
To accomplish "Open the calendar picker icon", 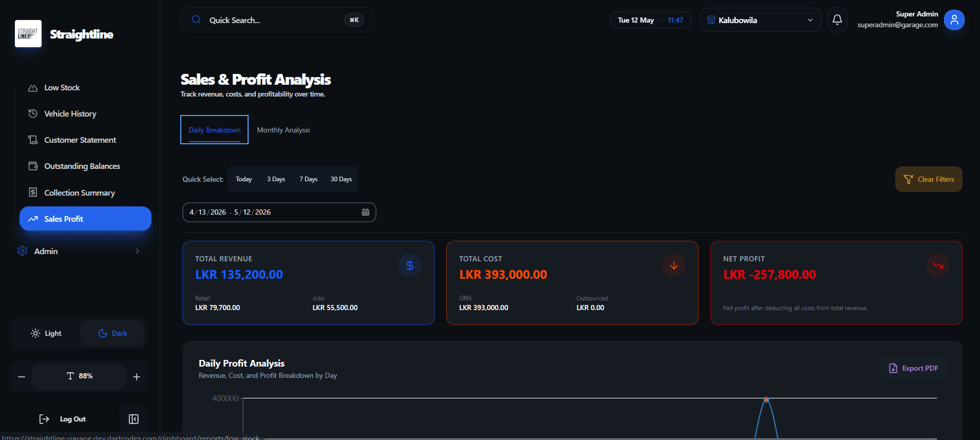I will [366, 212].
